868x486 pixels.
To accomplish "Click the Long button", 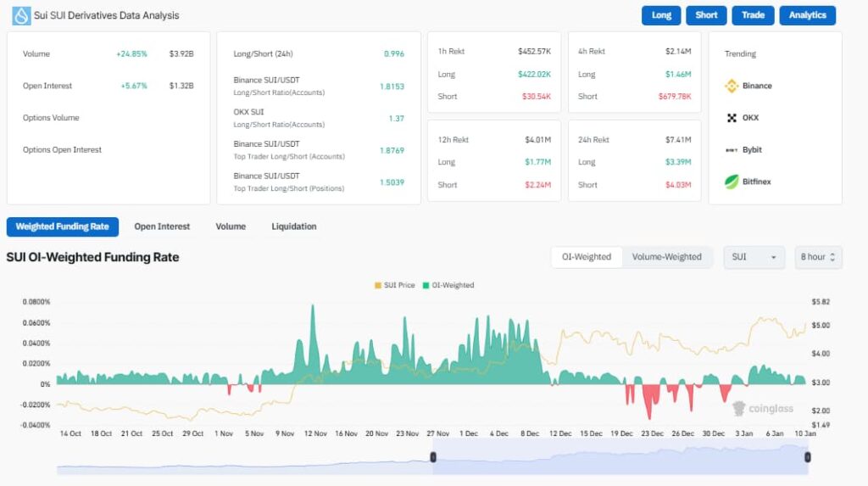I will click(x=662, y=15).
